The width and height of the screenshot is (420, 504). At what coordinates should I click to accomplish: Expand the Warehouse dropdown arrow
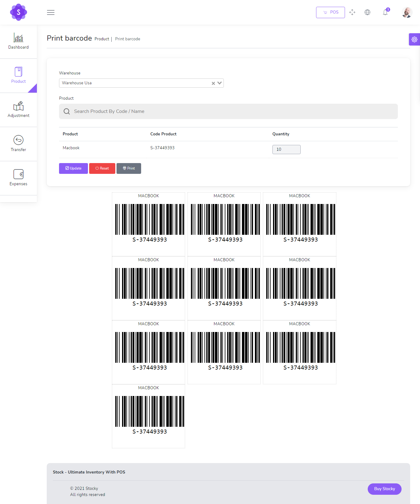point(220,83)
